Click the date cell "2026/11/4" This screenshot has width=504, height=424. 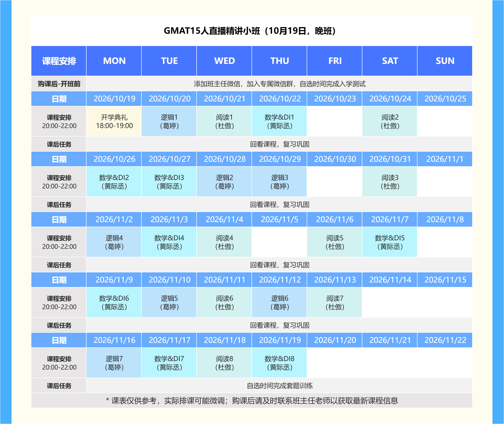tap(224, 219)
